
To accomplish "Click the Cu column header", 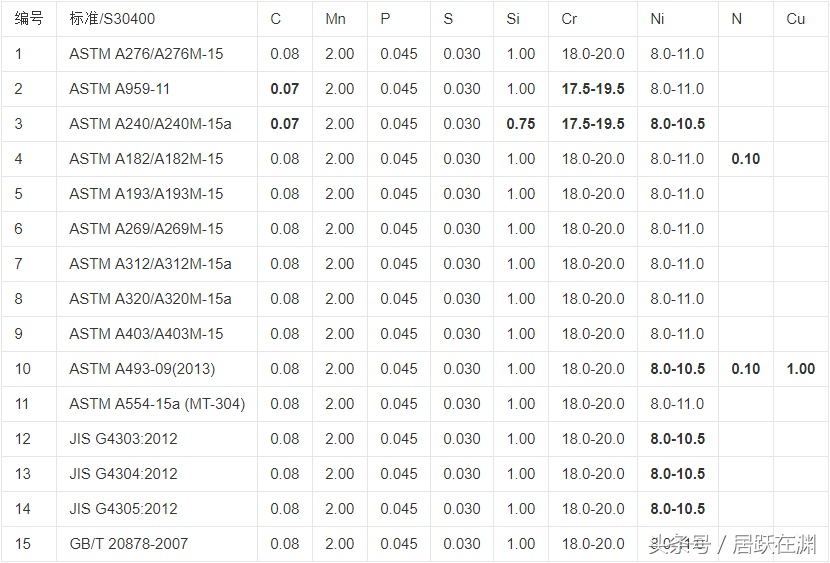I will point(795,19).
